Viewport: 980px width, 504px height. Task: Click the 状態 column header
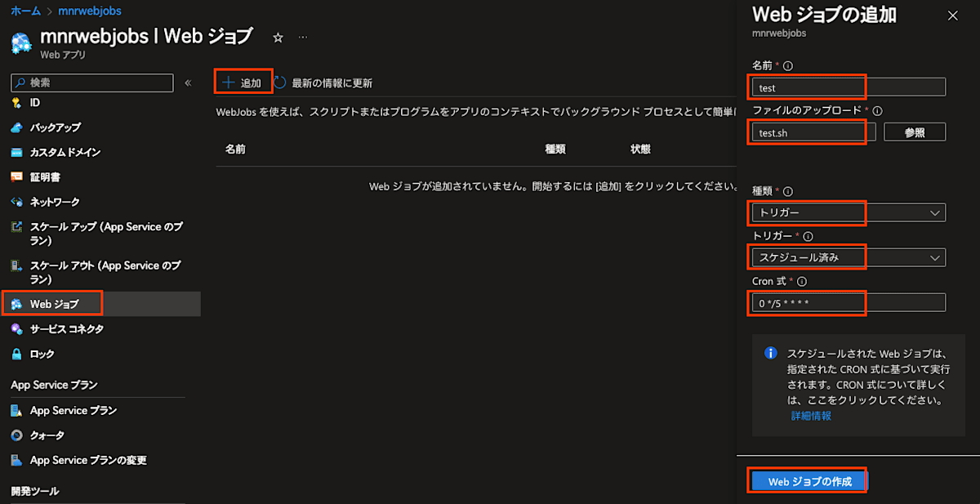[x=640, y=149]
